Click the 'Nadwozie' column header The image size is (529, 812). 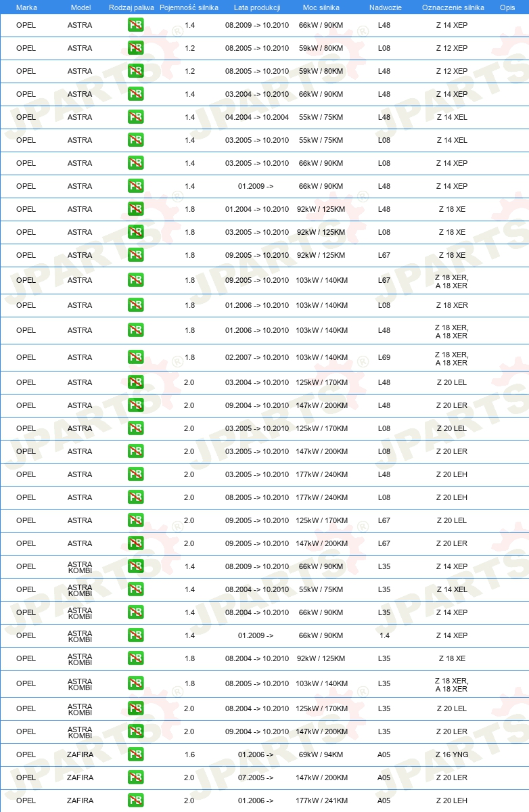coord(385,7)
